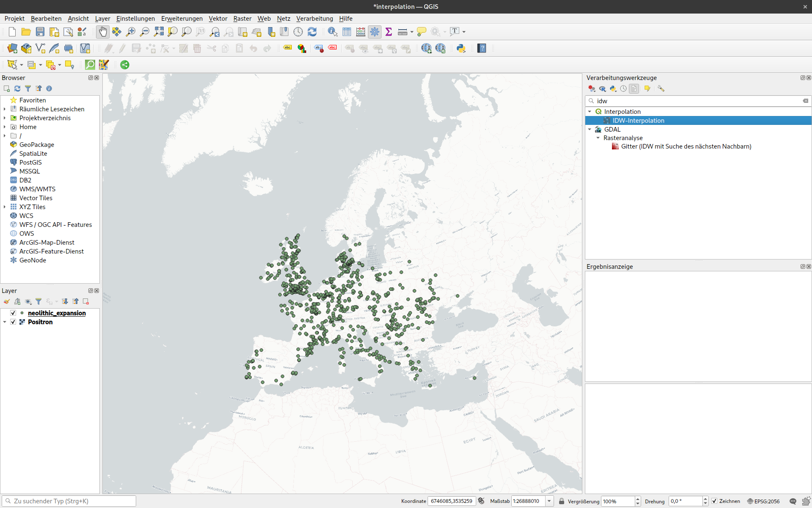Click the Refresh icon in Browser panel
This screenshot has height=508, width=812.
17,88
